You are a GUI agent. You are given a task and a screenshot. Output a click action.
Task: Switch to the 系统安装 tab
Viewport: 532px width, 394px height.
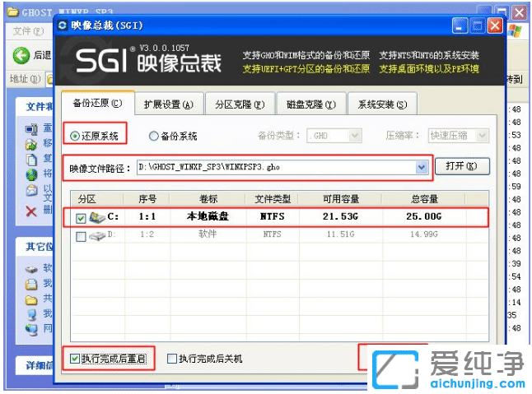pos(382,104)
